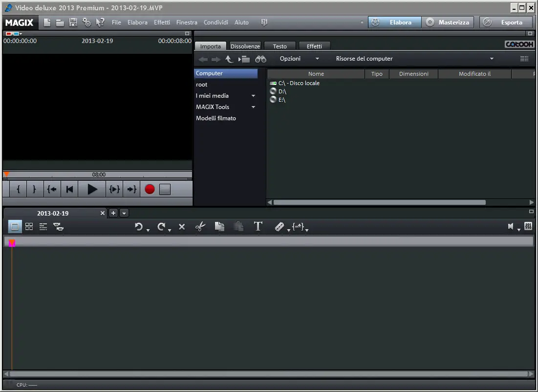
Task: Select the C:\ - Disco locale drive
Action: coord(295,83)
